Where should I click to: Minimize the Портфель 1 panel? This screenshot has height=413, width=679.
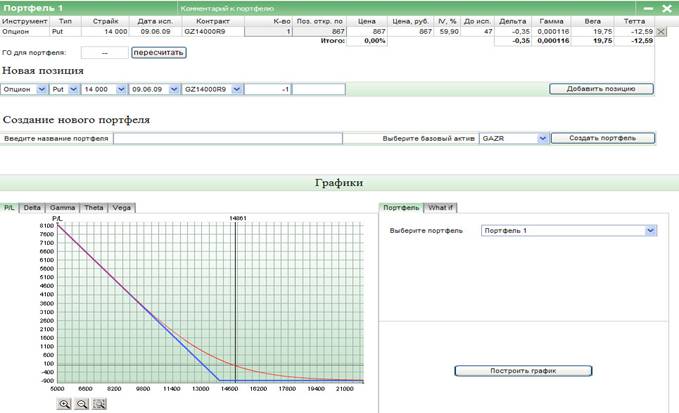pos(648,8)
